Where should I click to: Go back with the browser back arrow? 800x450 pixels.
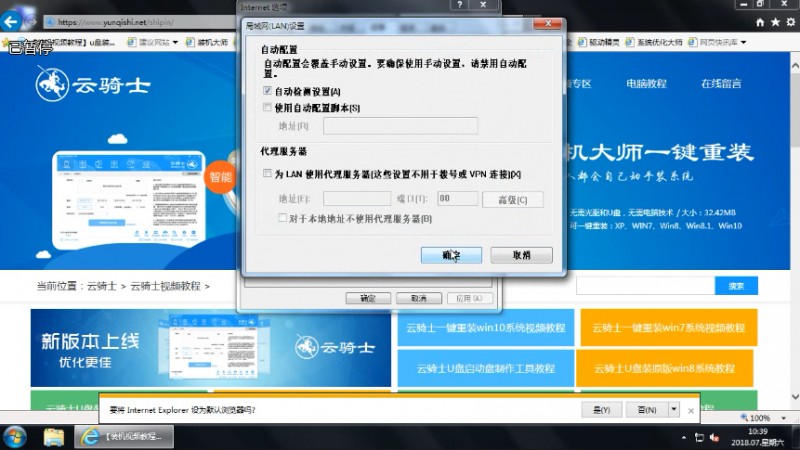pyautogui.click(x=11, y=22)
